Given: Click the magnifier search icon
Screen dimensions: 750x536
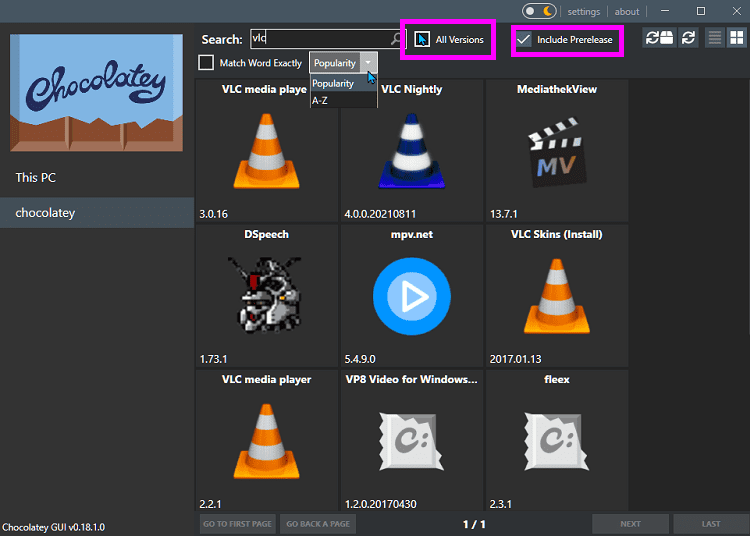Looking at the screenshot, I should 397,39.
